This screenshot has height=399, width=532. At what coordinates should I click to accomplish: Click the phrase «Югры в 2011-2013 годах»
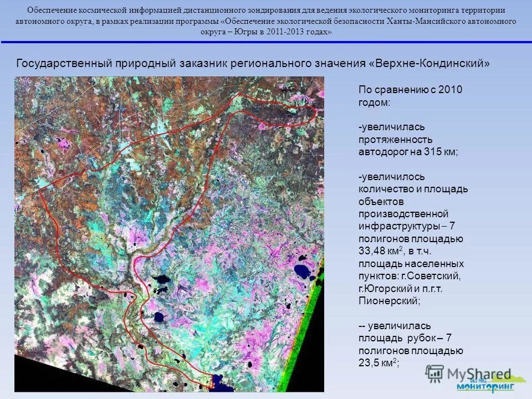pos(266,33)
